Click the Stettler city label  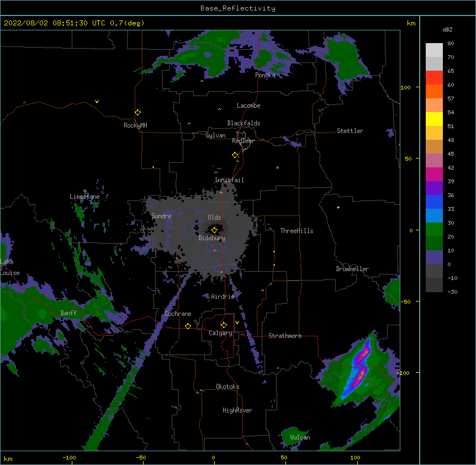(x=350, y=131)
